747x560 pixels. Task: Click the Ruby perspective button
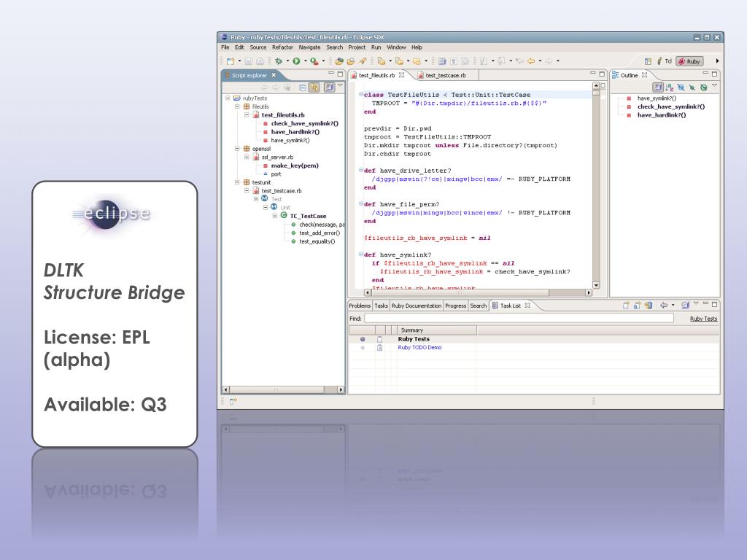[x=689, y=61]
